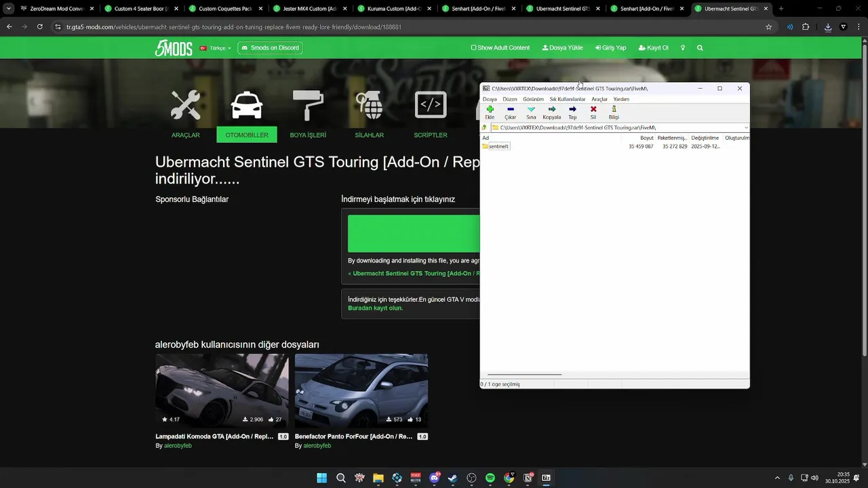Show hidden system tray icons
The image size is (868, 488).
click(x=777, y=478)
